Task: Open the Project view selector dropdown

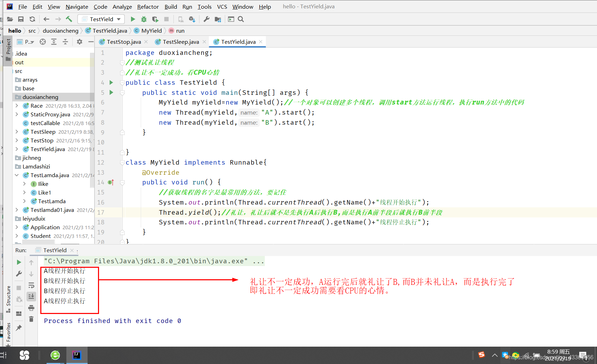Action: click(30, 42)
